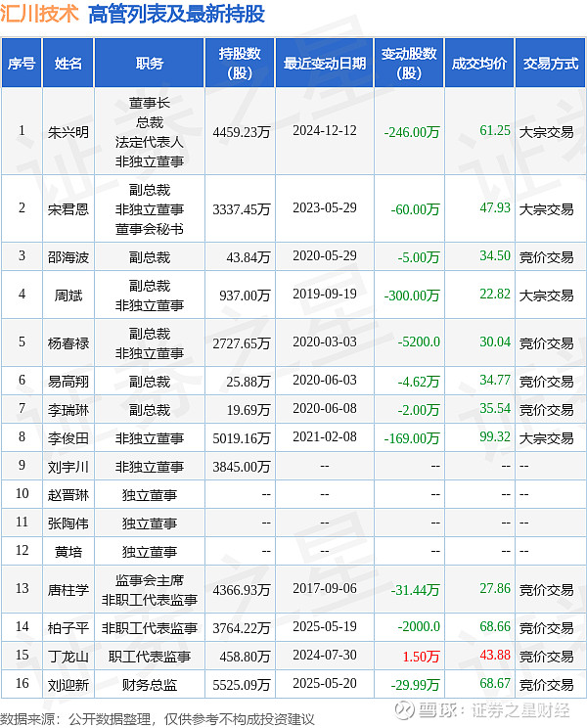Click the change value -300.00万

(412, 296)
